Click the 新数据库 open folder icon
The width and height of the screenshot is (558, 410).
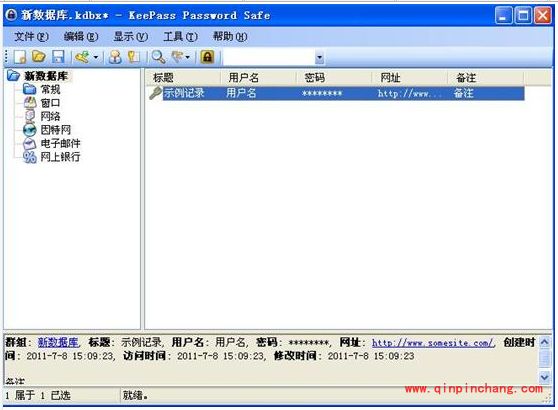14,75
